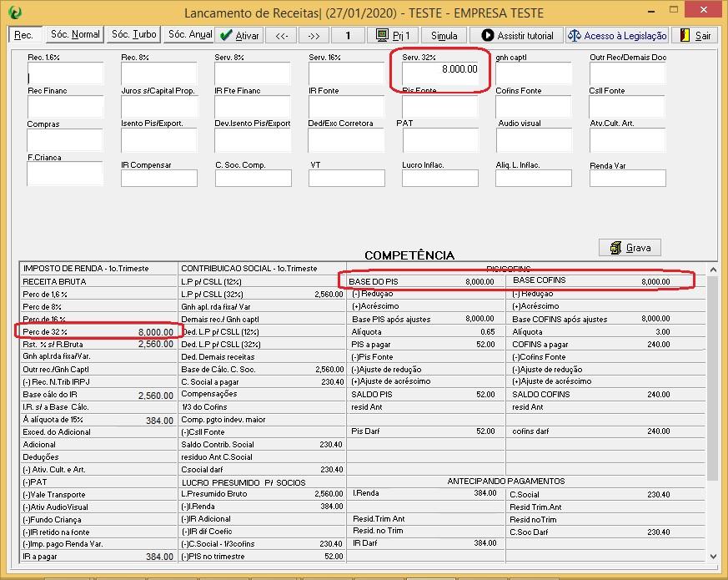
Task: Go to next record with ->> button
Action: point(313,36)
